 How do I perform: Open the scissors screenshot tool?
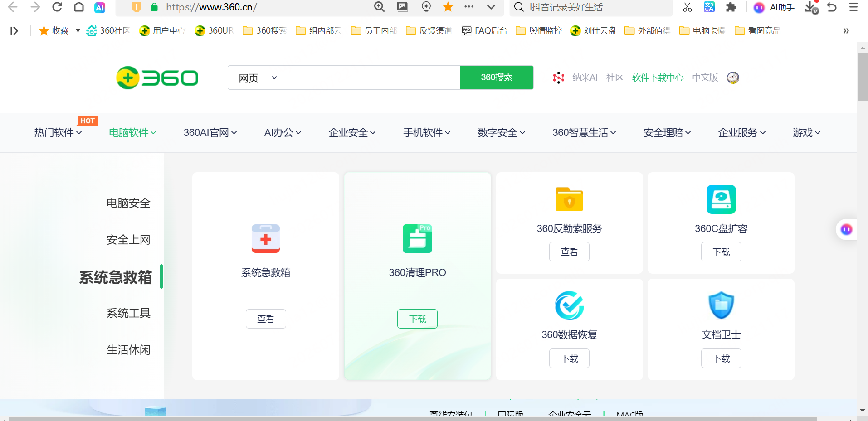688,7
